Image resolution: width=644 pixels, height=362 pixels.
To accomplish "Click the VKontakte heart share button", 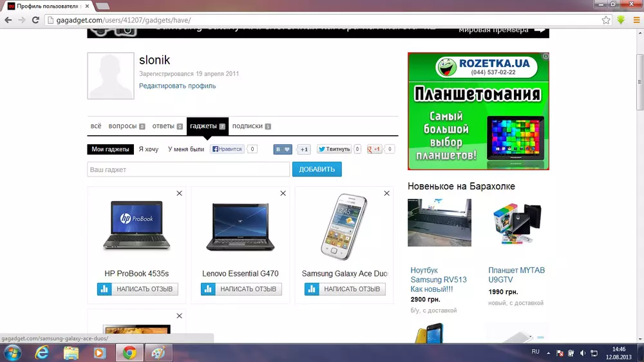I will pyautogui.click(x=283, y=149).
